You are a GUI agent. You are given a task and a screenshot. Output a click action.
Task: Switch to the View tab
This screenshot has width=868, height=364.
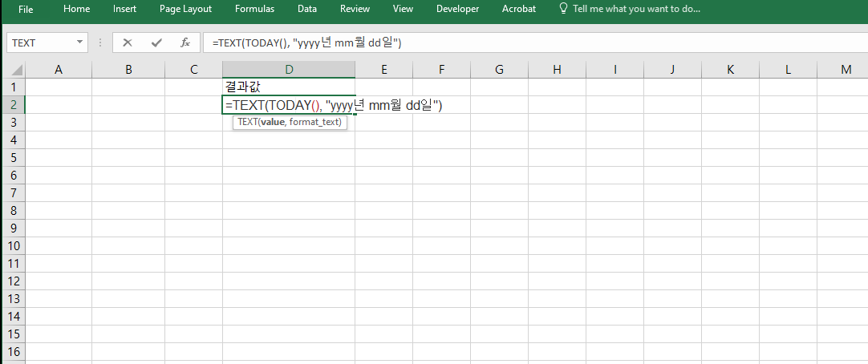pyautogui.click(x=403, y=9)
